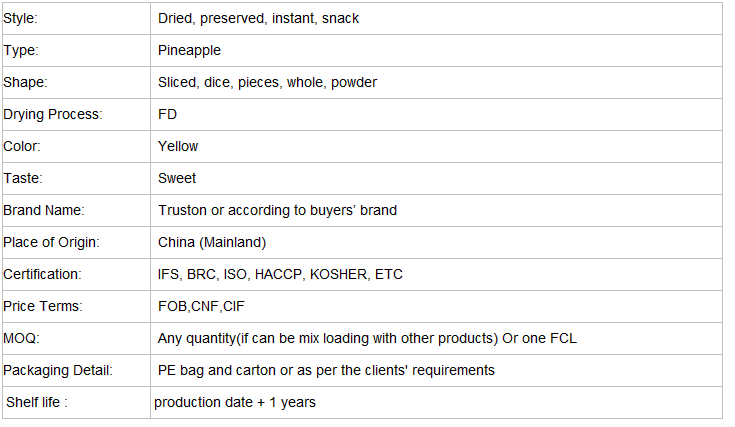Select the 'Dried, preserved, instant, snack' text
The height and width of the screenshot is (427, 735).
coord(258,18)
